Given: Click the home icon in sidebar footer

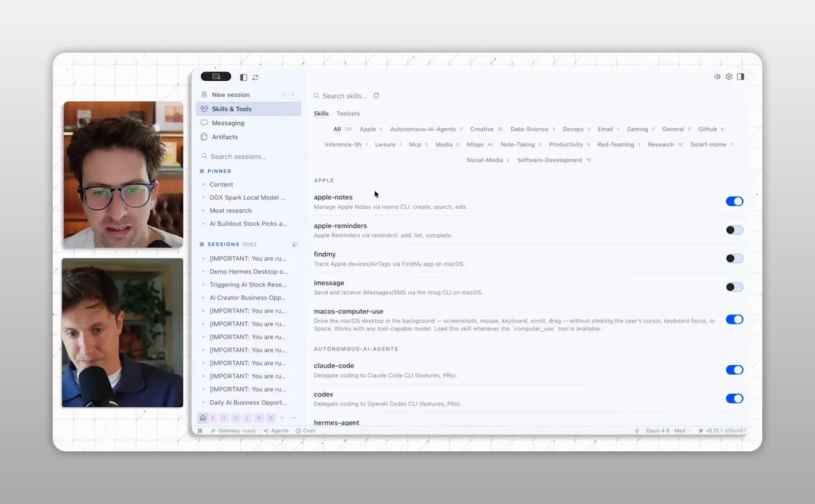Looking at the screenshot, I should 202,418.
